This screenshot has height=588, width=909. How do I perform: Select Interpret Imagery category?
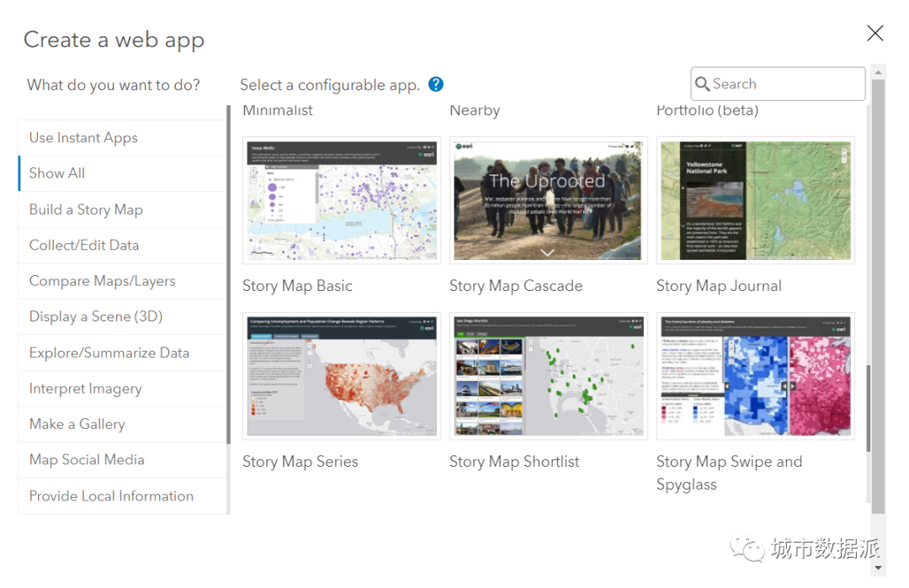[122, 388]
